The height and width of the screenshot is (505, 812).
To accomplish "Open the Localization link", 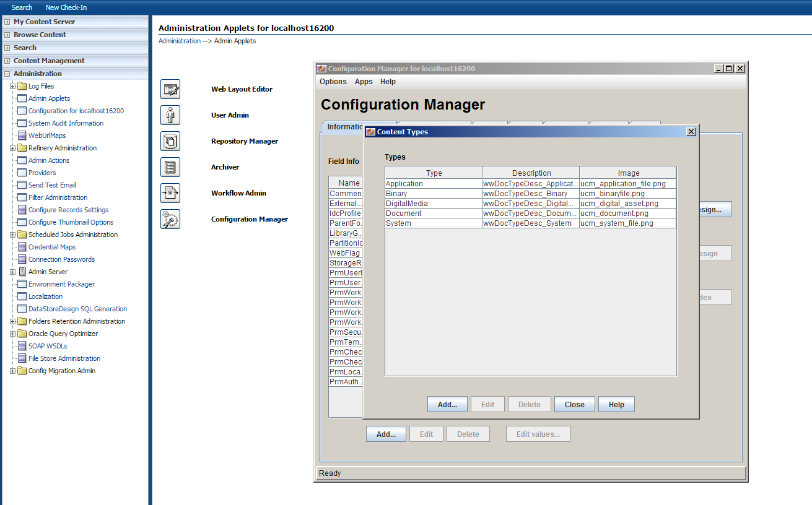I will click(x=45, y=296).
